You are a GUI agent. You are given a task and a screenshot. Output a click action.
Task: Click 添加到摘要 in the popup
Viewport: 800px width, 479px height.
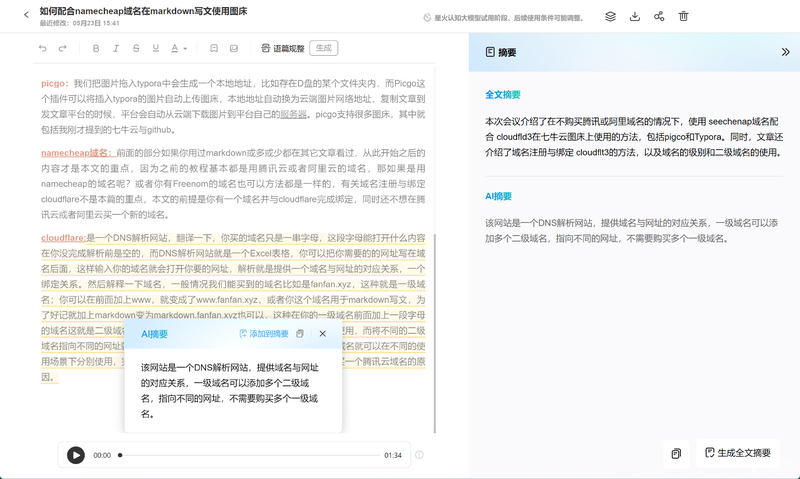coord(264,334)
